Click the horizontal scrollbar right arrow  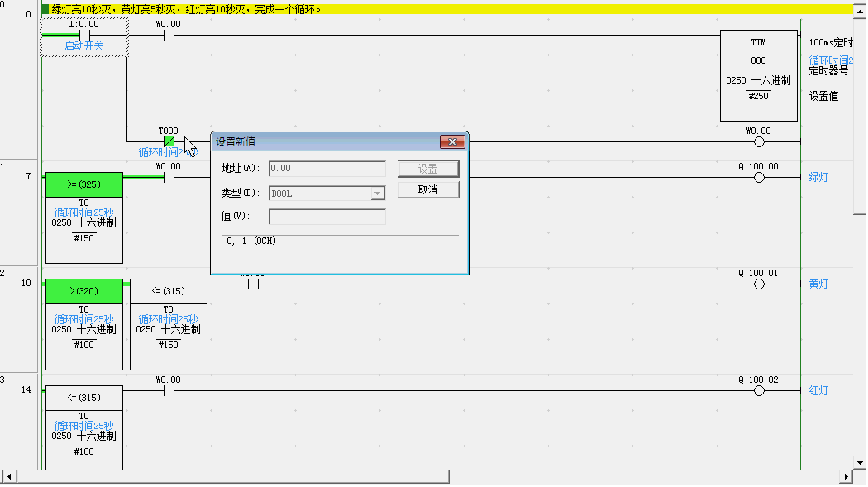point(846,476)
